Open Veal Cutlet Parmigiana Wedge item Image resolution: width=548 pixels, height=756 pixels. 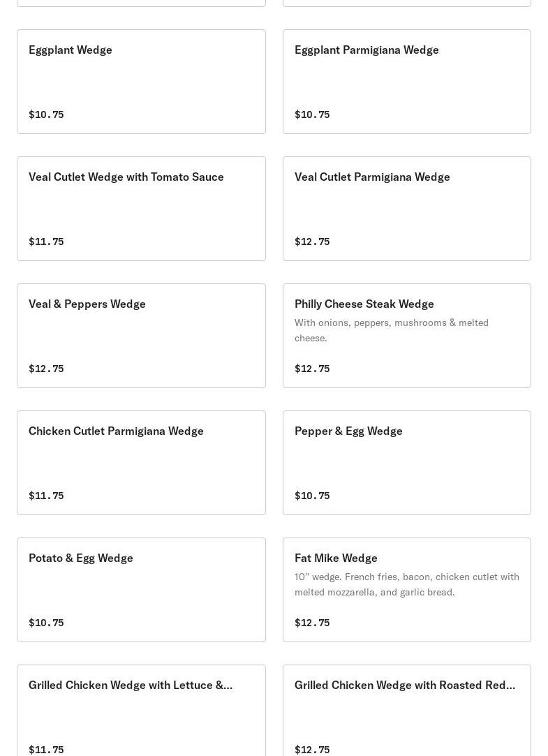coord(406,209)
